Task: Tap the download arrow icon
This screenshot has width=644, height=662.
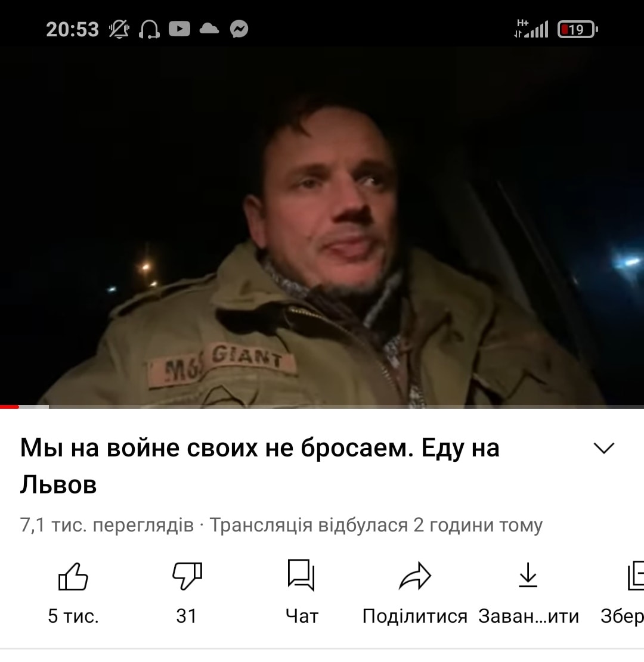Action: coord(528,575)
